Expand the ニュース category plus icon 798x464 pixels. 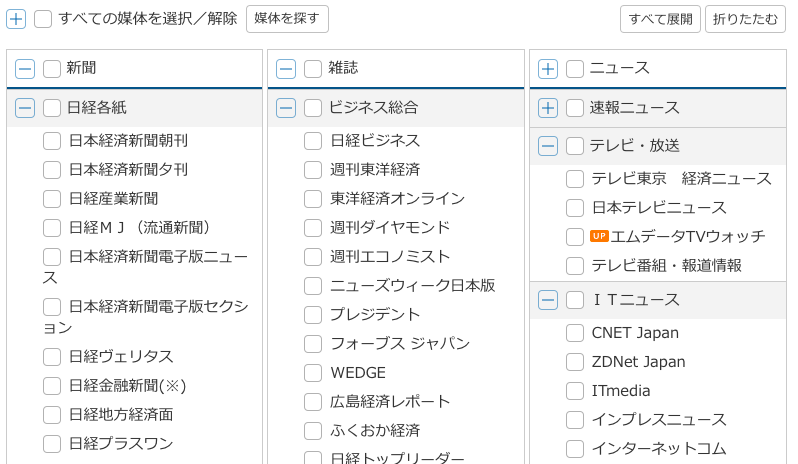[x=548, y=69]
